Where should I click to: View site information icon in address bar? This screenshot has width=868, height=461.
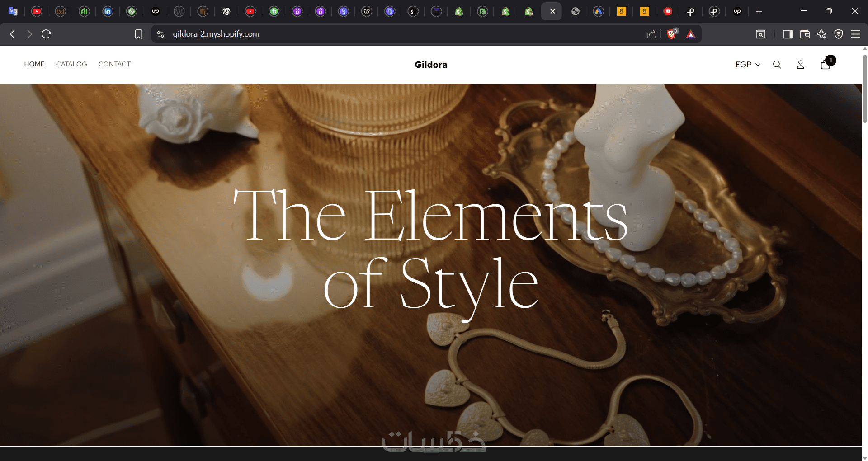point(160,34)
